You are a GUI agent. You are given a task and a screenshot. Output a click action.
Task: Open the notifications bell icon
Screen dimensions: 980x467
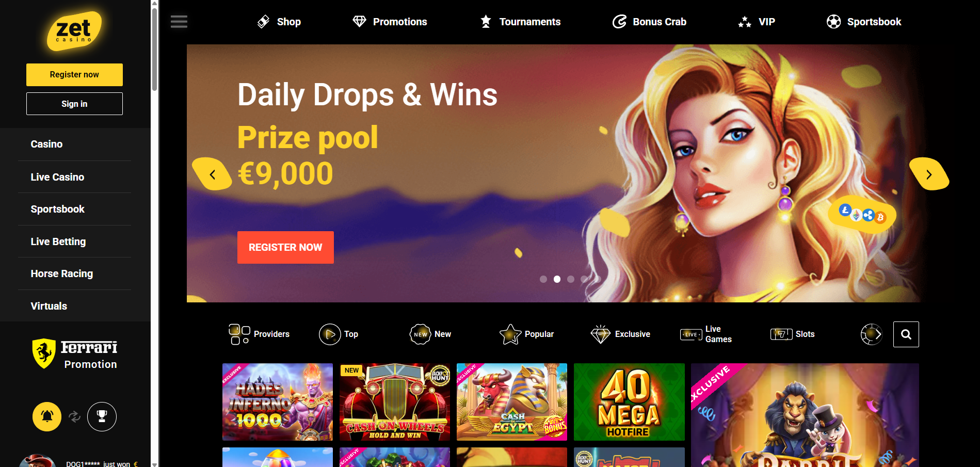47,416
